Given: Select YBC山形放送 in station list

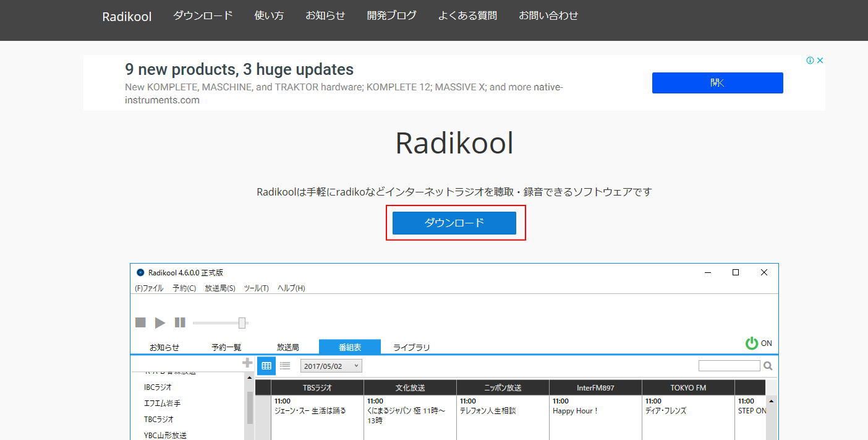Looking at the screenshot, I should pyautogui.click(x=166, y=435).
